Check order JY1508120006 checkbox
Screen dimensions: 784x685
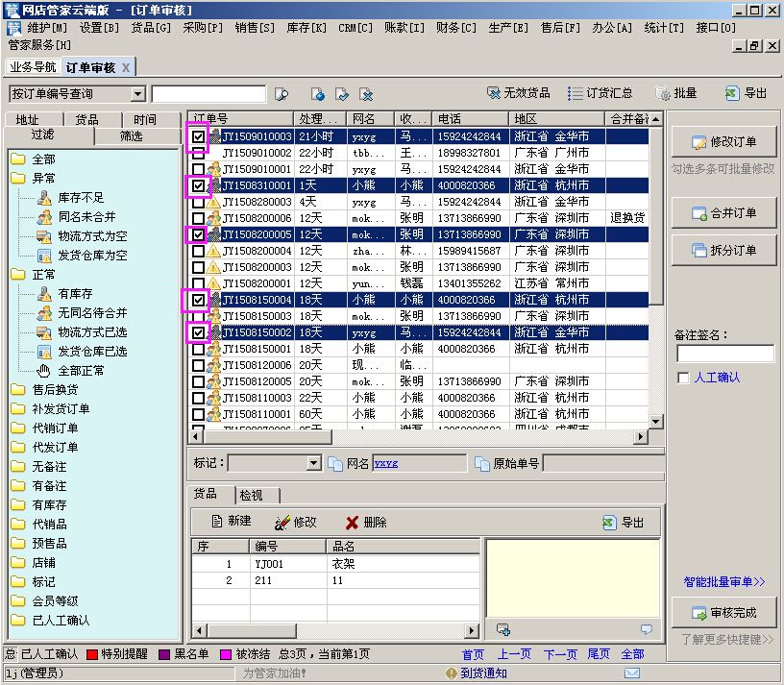point(198,365)
